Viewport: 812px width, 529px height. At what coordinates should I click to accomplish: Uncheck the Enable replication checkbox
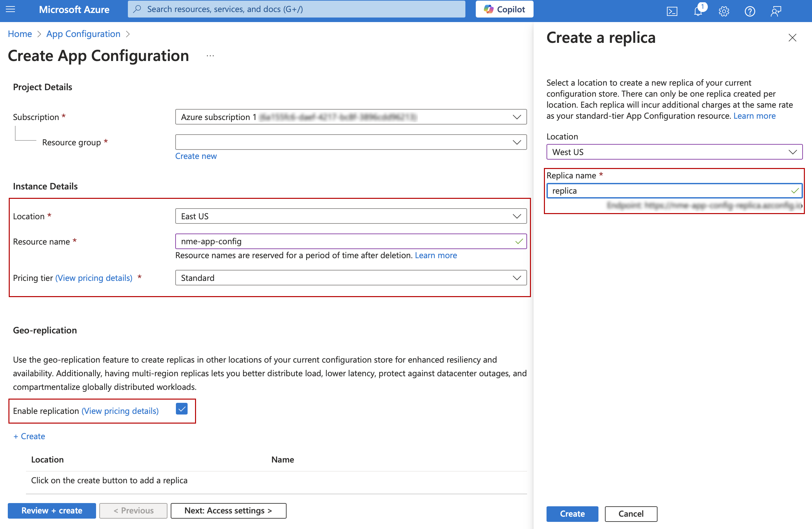click(182, 409)
